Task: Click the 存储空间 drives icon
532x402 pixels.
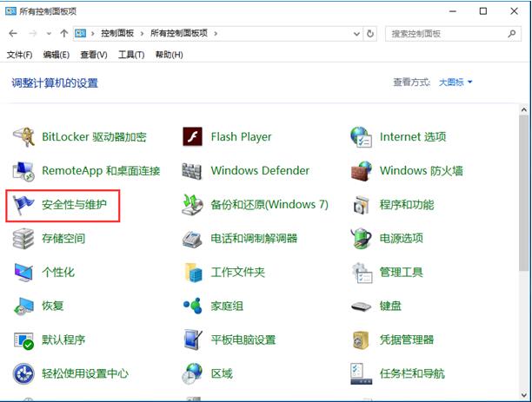Action: (23, 238)
